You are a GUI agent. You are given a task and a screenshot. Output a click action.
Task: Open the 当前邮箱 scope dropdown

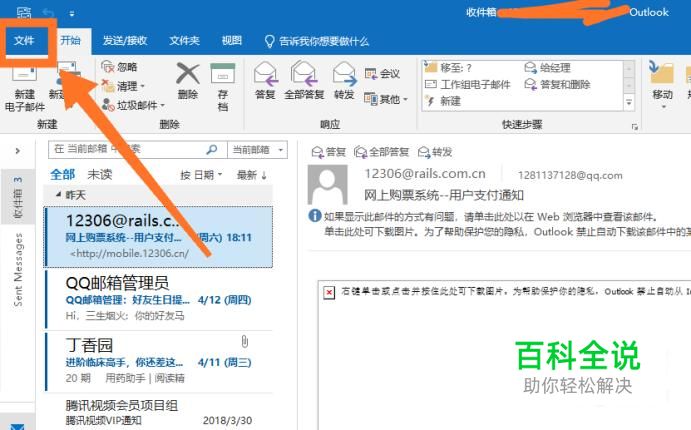point(257,150)
